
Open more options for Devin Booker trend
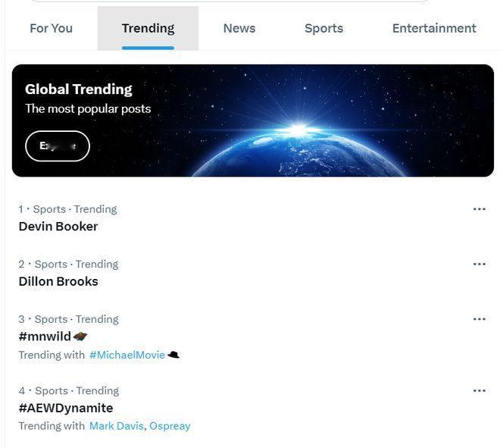(479, 209)
